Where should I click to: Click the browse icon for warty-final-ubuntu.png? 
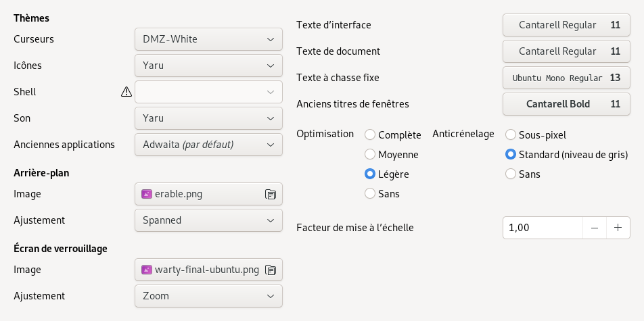(x=270, y=270)
